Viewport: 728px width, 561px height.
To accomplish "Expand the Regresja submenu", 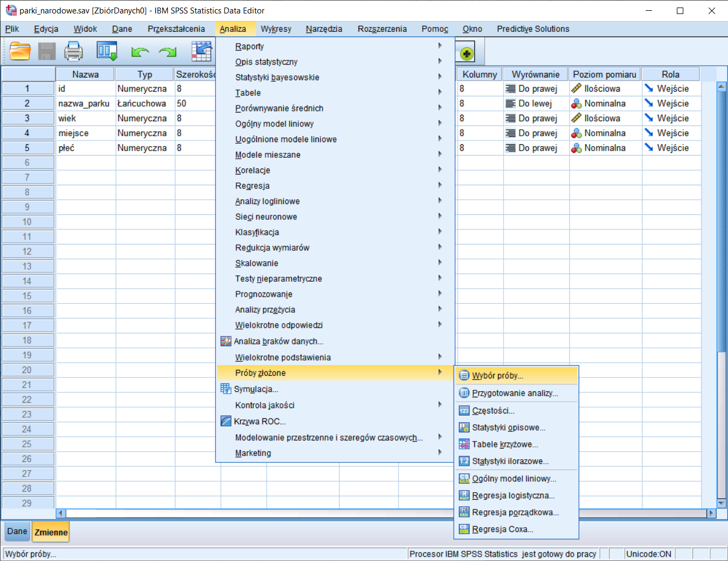I will pos(335,186).
